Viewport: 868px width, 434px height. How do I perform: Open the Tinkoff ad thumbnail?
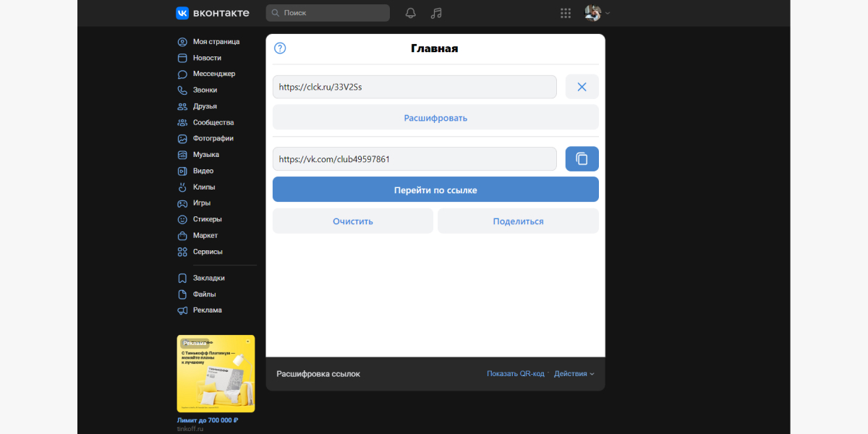(216, 374)
